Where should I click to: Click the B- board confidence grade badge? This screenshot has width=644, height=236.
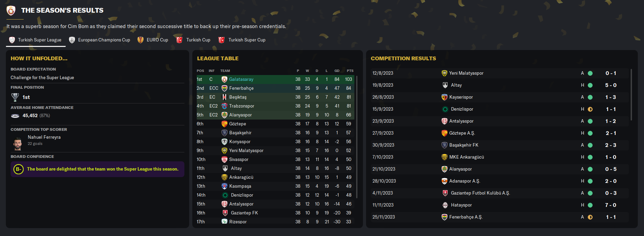point(19,169)
